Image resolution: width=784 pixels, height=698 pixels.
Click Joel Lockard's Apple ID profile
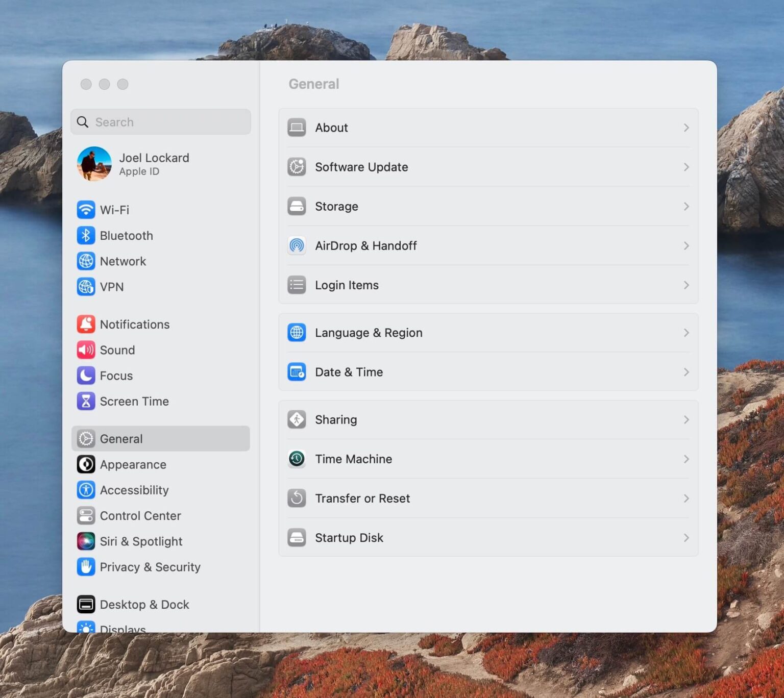(x=154, y=164)
